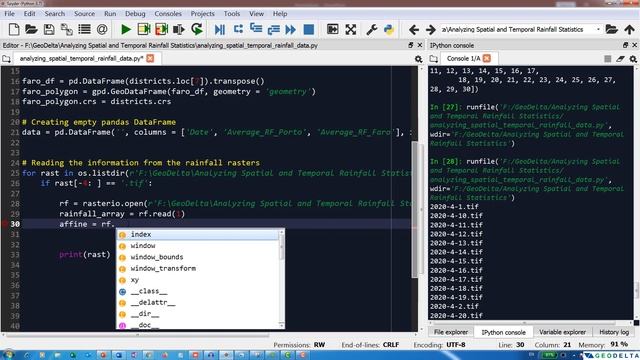
Task: Toggle fullscreen mode icon
Action: click(x=351, y=29)
